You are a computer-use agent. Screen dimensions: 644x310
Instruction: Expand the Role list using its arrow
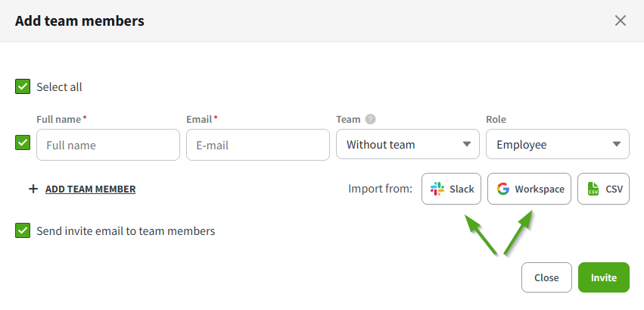616,144
